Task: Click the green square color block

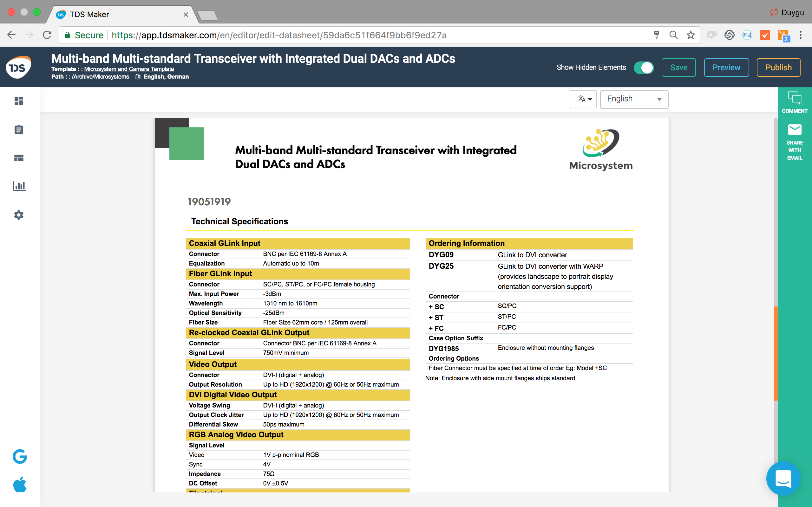Action: click(187, 144)
